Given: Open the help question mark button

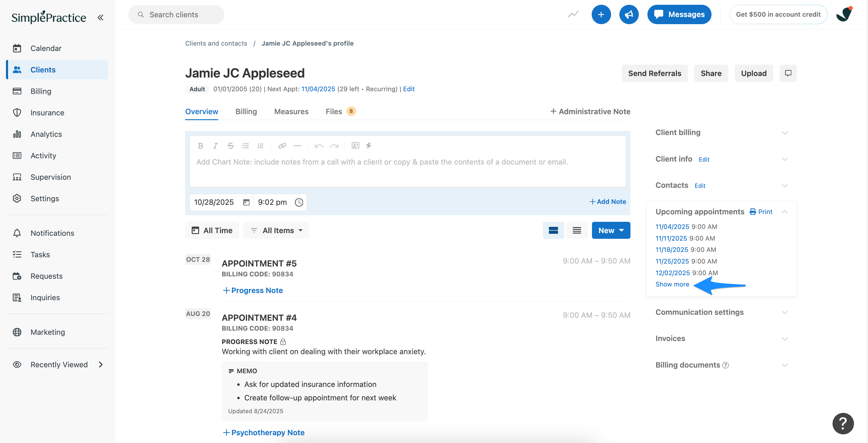Looking at the screenshot, I should click(x=843, y=423).
